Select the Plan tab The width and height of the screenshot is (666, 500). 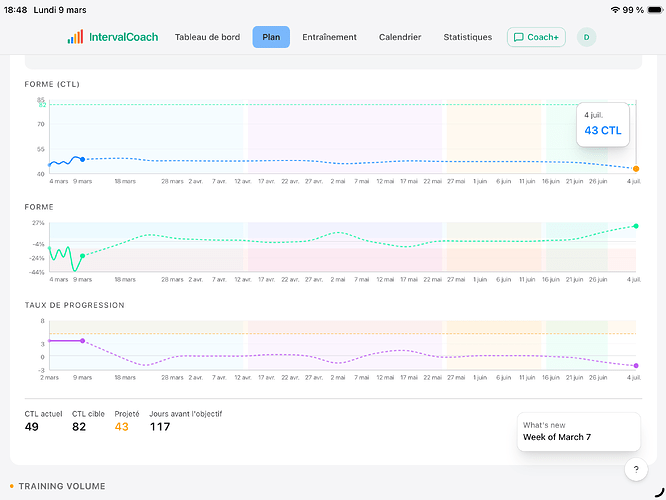(x=271, y=37)
